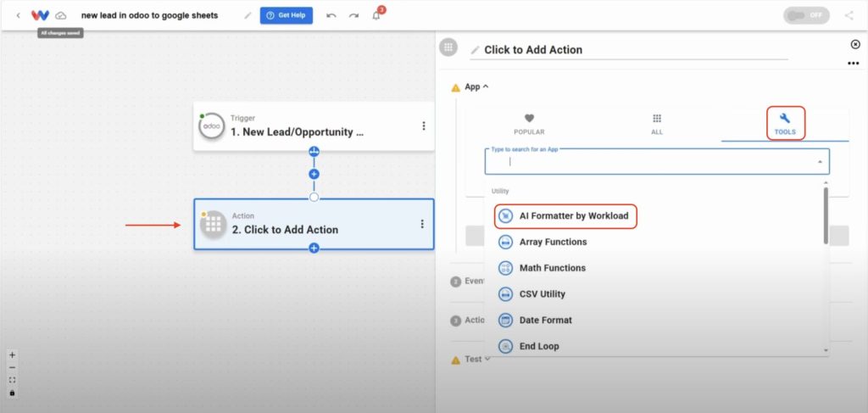
Task: Lock the canvas with padlock icon
Action: [x=12, y=393]
